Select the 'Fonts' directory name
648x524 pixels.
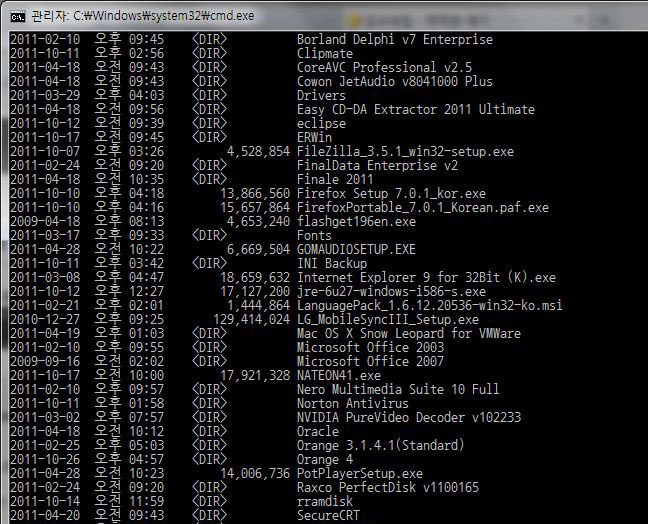pos(314,236)
